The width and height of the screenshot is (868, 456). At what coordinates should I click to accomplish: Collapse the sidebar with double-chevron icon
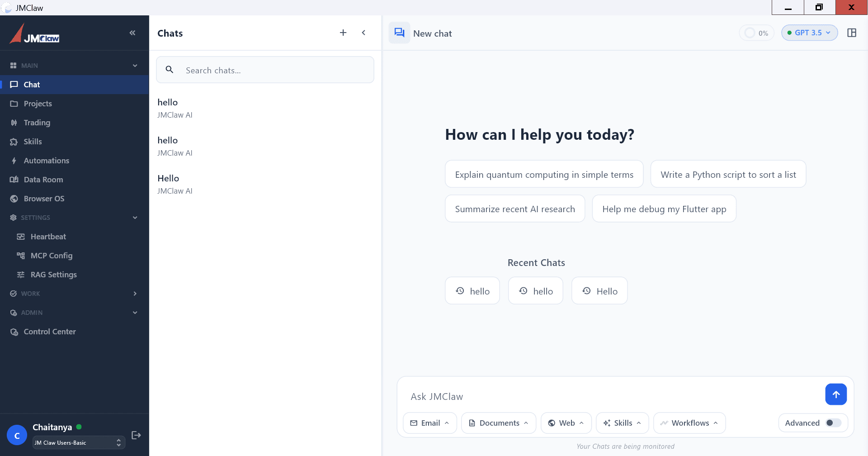click(132, 33)
